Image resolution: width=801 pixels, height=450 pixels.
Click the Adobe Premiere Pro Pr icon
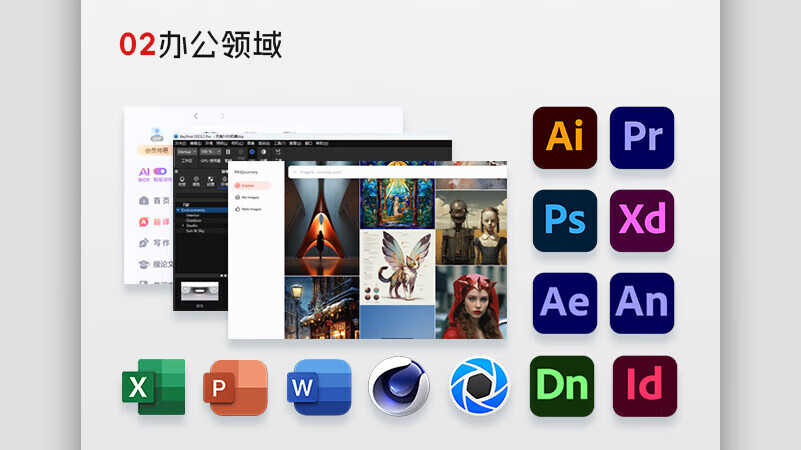point(642,137)
